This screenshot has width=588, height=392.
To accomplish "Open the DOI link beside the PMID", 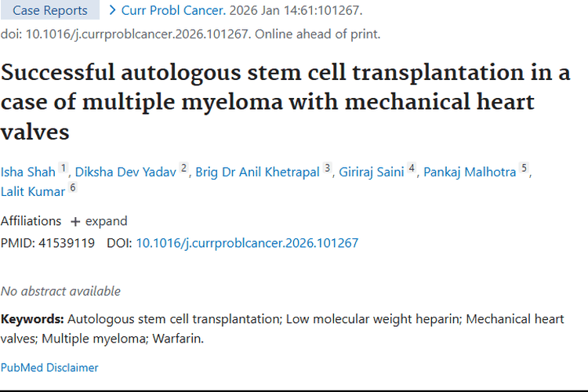I will [247, 243].
